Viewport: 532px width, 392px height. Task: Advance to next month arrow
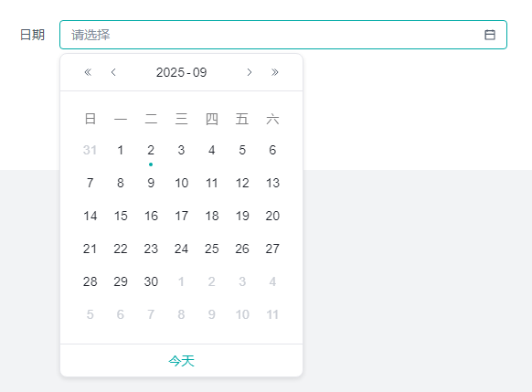250,72
